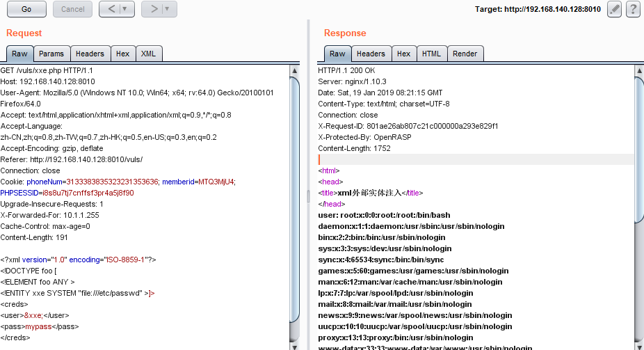
Task: Click the 'games:x:5:60:games' passwd line
Action: (x=413, y=271)
